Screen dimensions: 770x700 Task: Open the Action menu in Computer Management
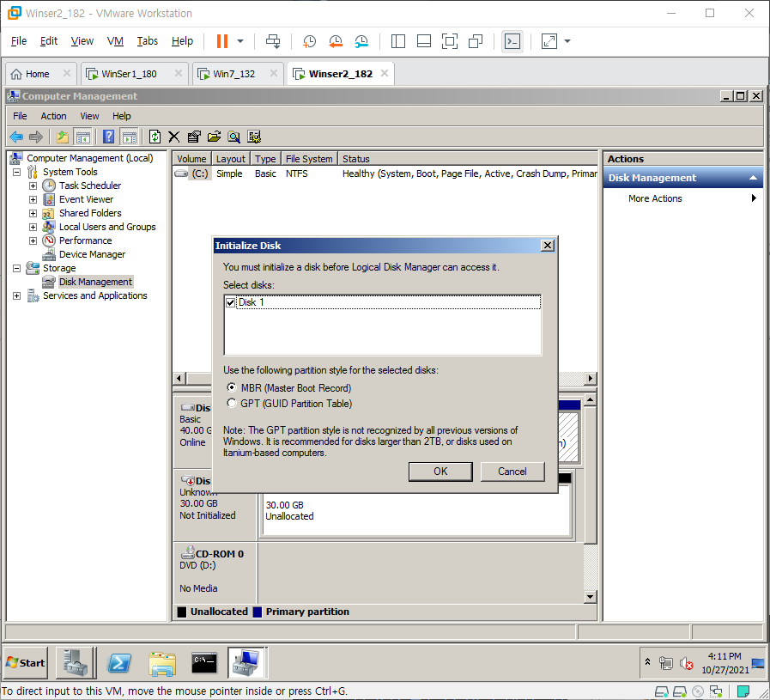53,116
